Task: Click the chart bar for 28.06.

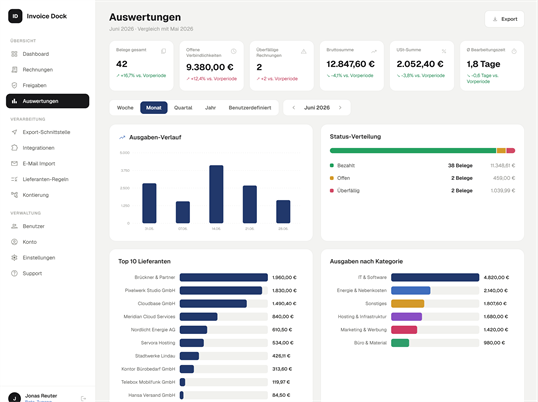Action: (x=283, y=212)
